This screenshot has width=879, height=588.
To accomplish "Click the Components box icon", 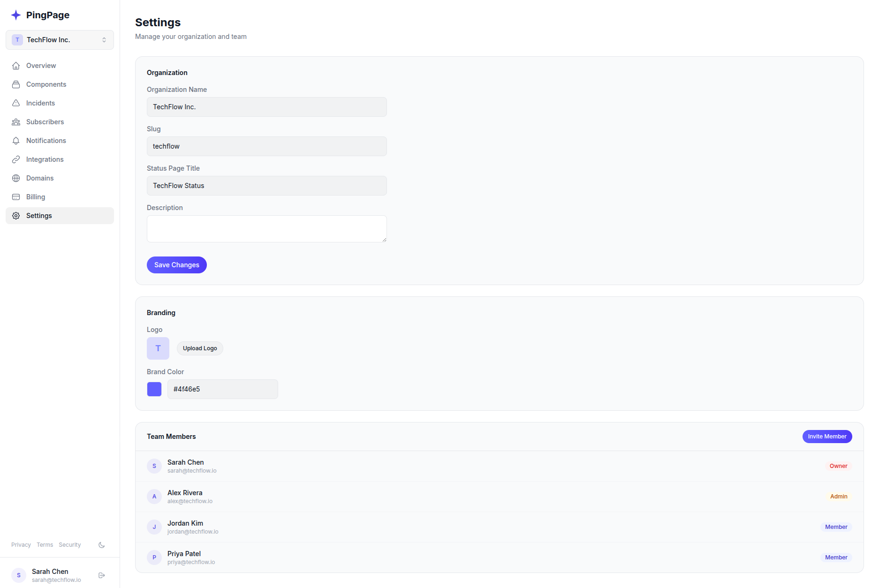I will click(16, 84).
